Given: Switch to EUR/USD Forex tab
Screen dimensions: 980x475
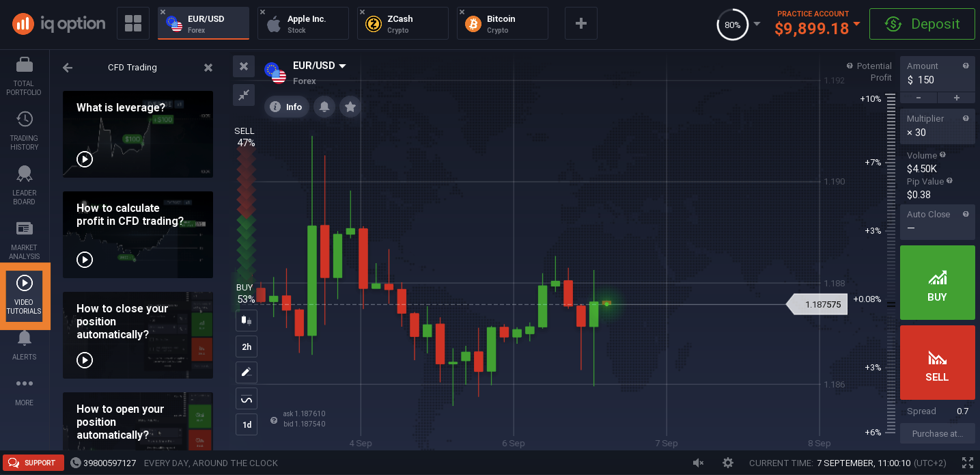Looking at the screenshot, I should (x=204, y=24).
